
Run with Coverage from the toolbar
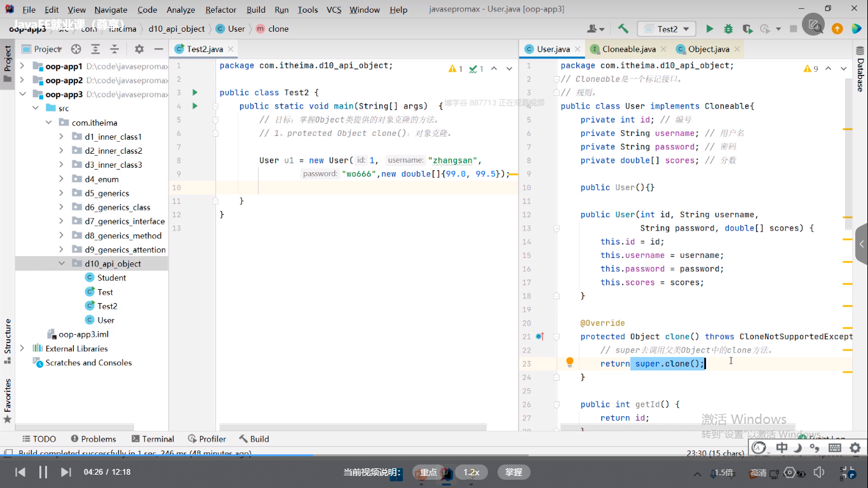(x=747, y=29)
